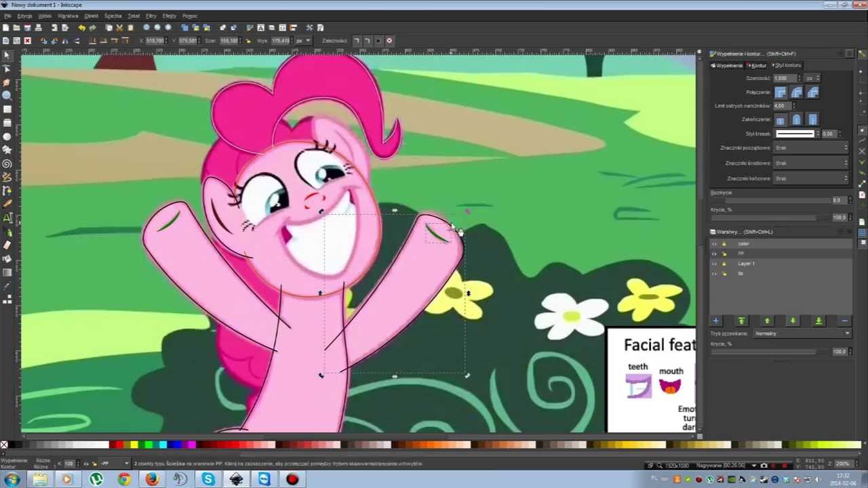This screenshot has width=868, height=488.
Task: Open Znaczniki początkowe markers dropdown
Action: pyautogui.click(x=811, y=148)
